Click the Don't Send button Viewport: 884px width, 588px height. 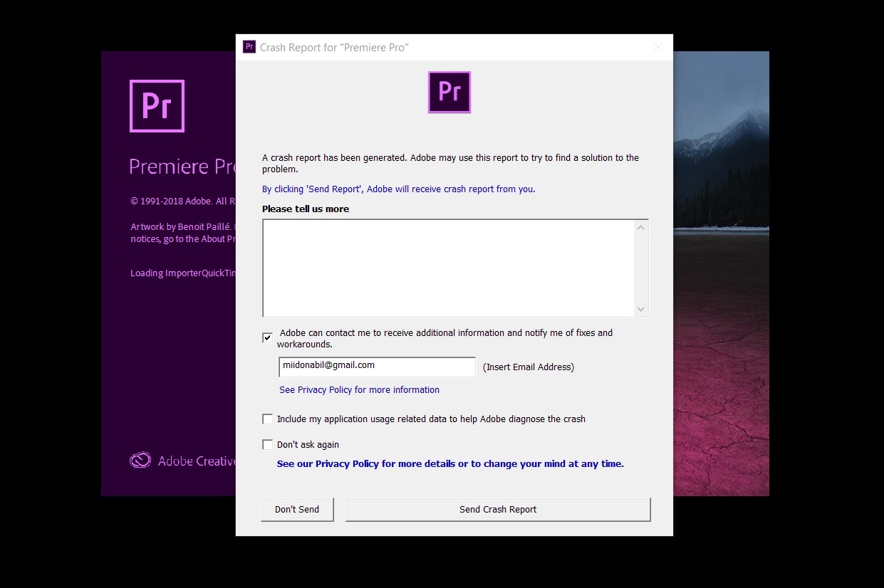tap(297, 510)
